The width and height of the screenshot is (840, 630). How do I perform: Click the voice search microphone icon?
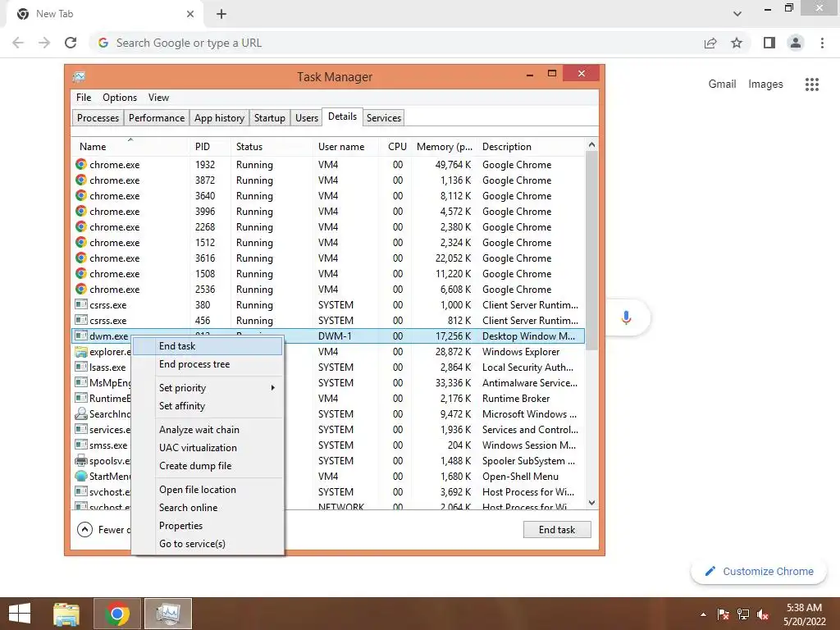[x=626, y=317]
